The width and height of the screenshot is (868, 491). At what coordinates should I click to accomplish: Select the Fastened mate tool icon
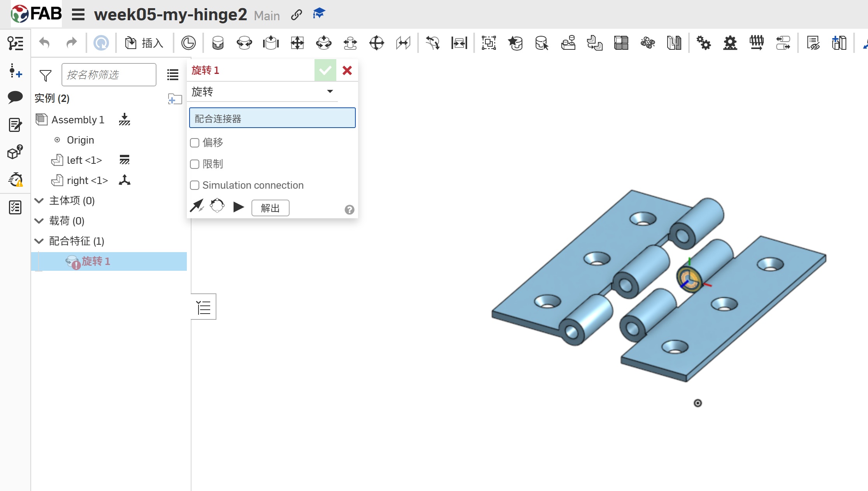pos(218,43)
